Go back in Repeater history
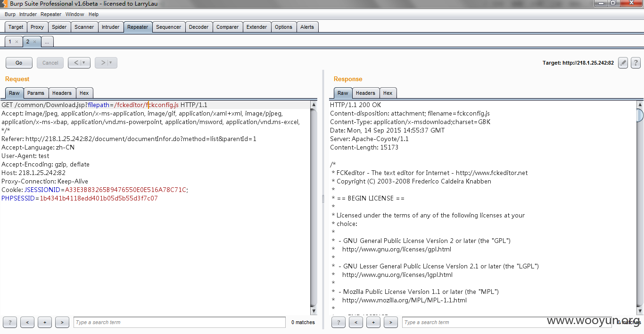644x334 pixels. pyautogui.click(x=79, y=63)
